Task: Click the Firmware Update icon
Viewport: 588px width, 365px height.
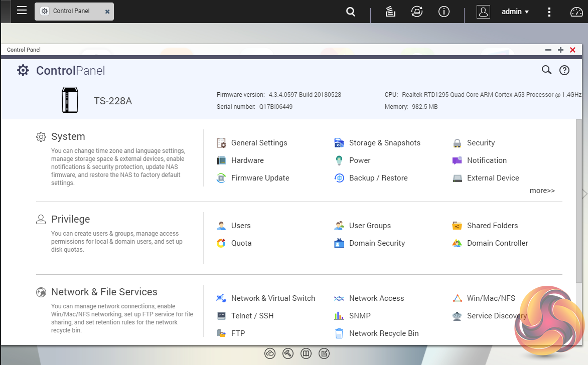Action: [221, 178]
